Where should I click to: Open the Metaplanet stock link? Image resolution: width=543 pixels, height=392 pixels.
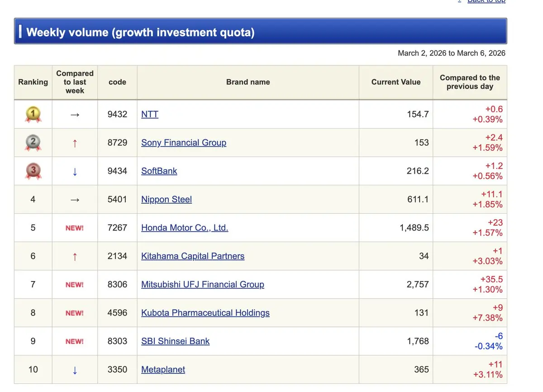click(163, 369)
